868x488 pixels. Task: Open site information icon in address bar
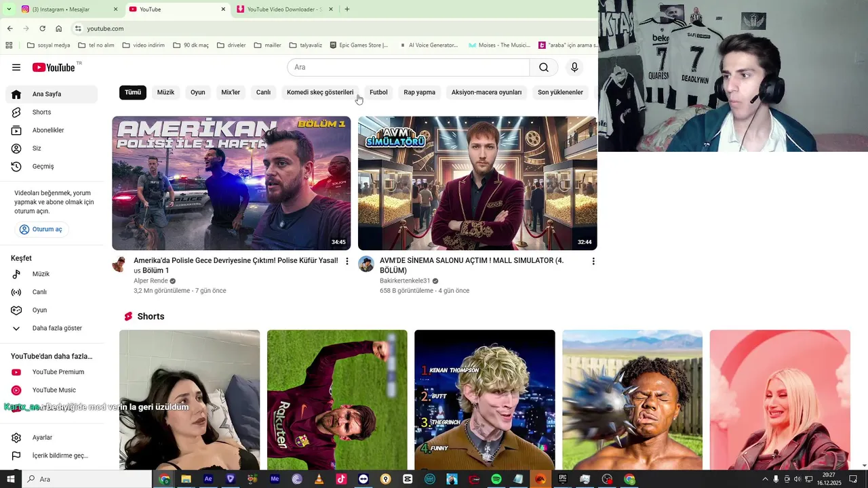pyautogui.click(x=78, y=28)
